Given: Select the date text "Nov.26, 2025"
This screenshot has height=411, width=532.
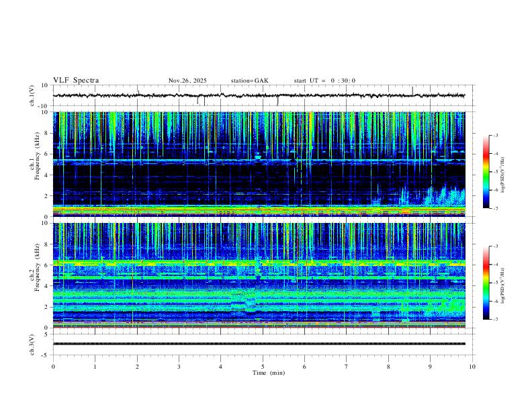Looking at the screenshot, I should [x=187, y=81].
